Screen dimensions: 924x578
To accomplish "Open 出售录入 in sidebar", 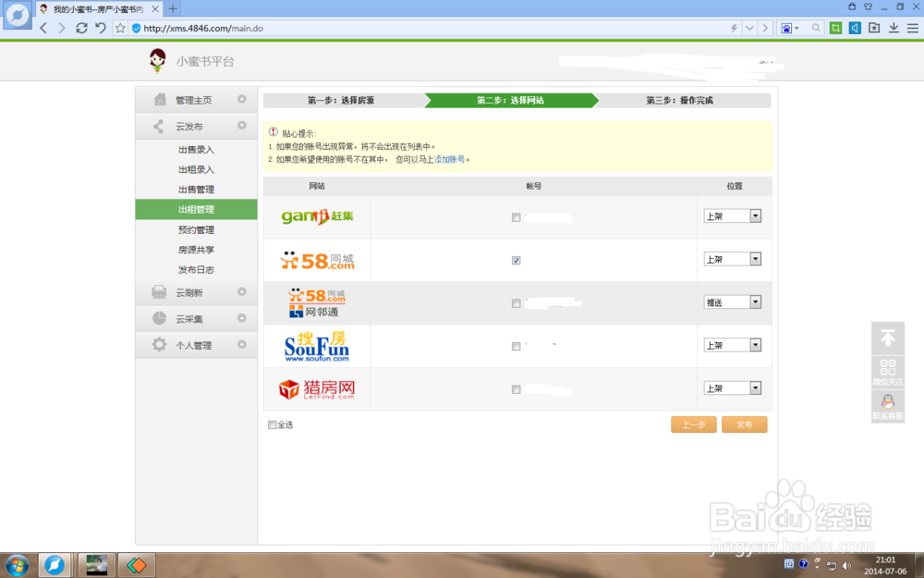I will pyautogui.click(x=196, y=150).
